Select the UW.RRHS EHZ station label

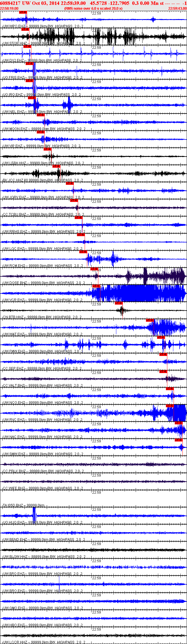15,232
